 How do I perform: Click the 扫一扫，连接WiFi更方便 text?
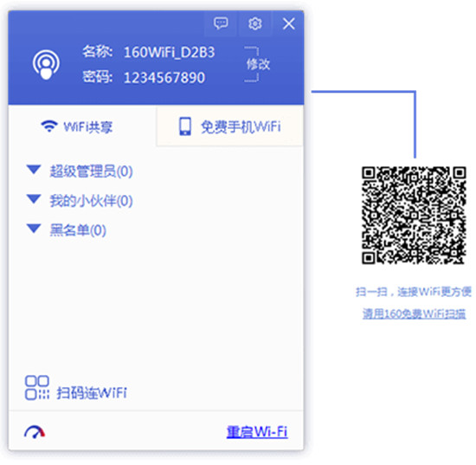pyautogui.click(x=414, y=292)
